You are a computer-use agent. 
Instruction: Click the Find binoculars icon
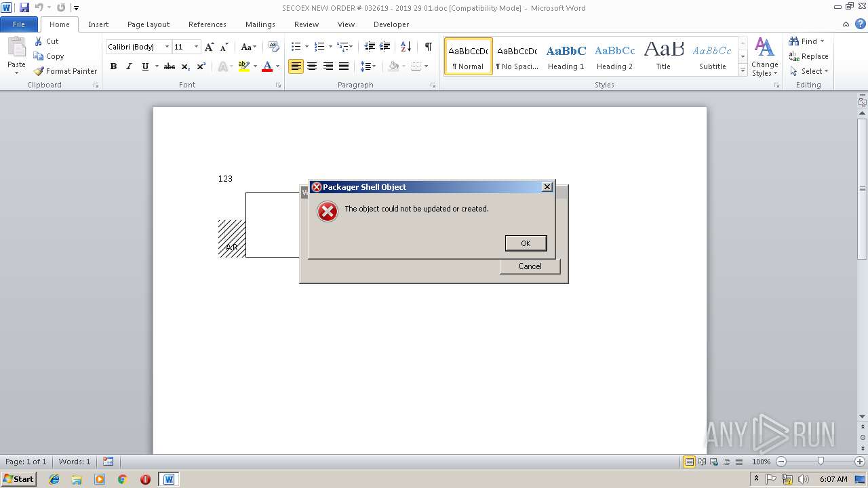coord(794,41)
